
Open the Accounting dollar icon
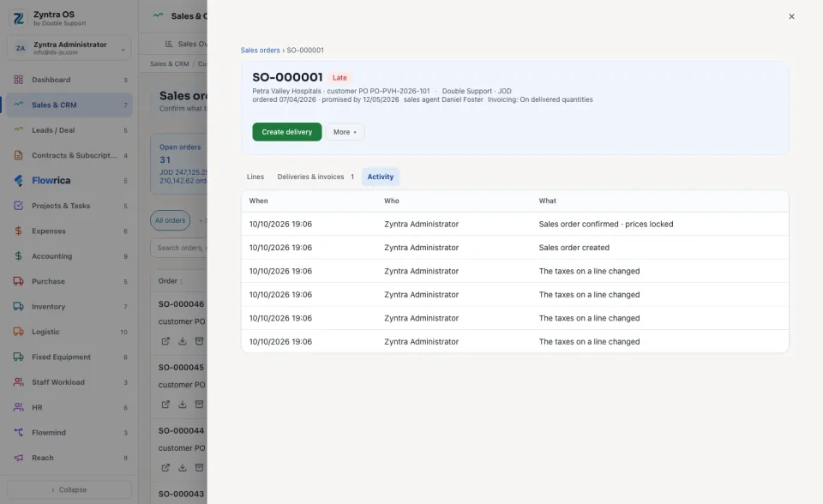point(18,255)
